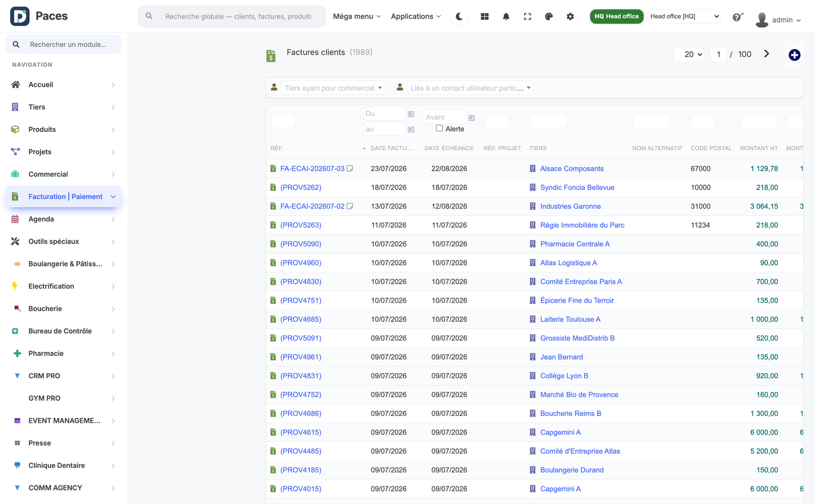815x504 pixels.
Task: Click the Agenda calendar icon in sidebar
Action: click(x=15, y=219)
